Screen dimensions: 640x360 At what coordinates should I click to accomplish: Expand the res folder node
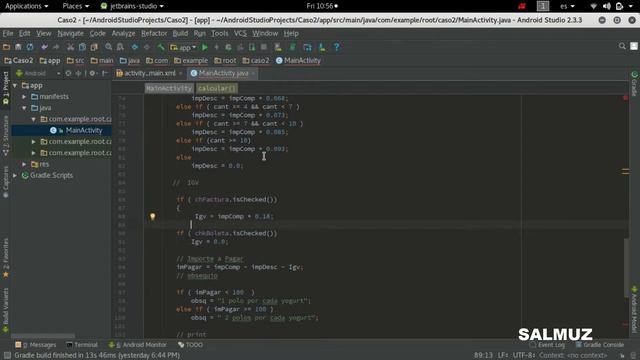click(24, 164)
